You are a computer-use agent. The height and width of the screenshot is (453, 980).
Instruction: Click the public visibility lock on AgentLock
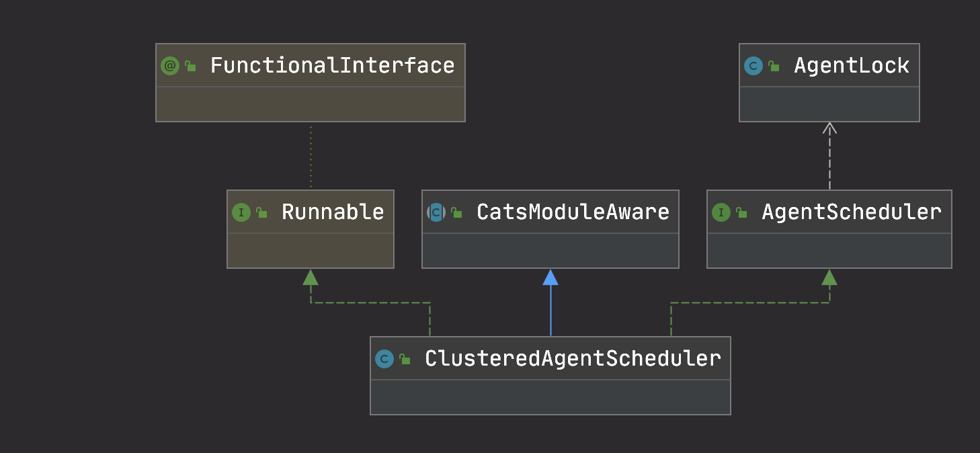774,66
